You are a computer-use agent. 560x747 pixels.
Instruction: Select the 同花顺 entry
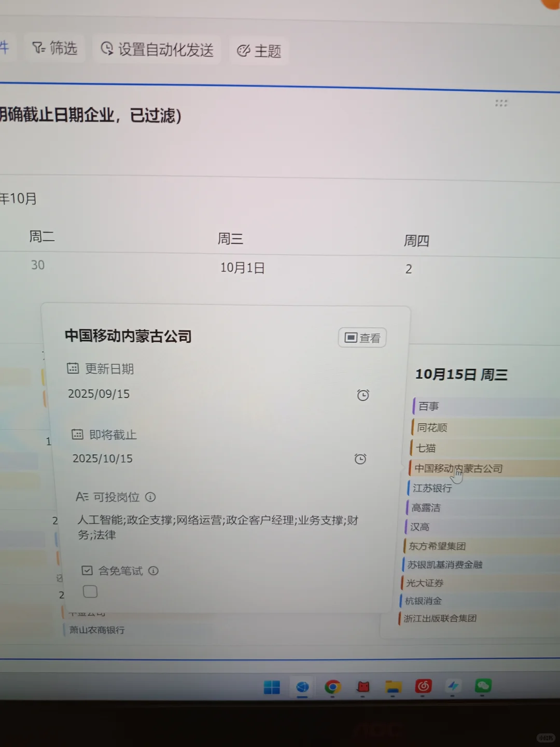pos(484,427)
